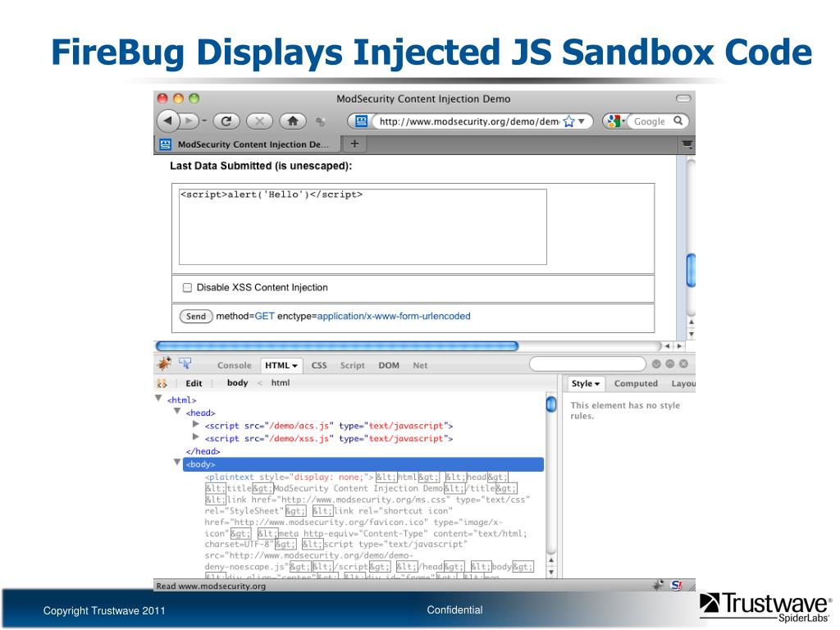
Task: Click the Firebug bug icon
Action: 164,363
